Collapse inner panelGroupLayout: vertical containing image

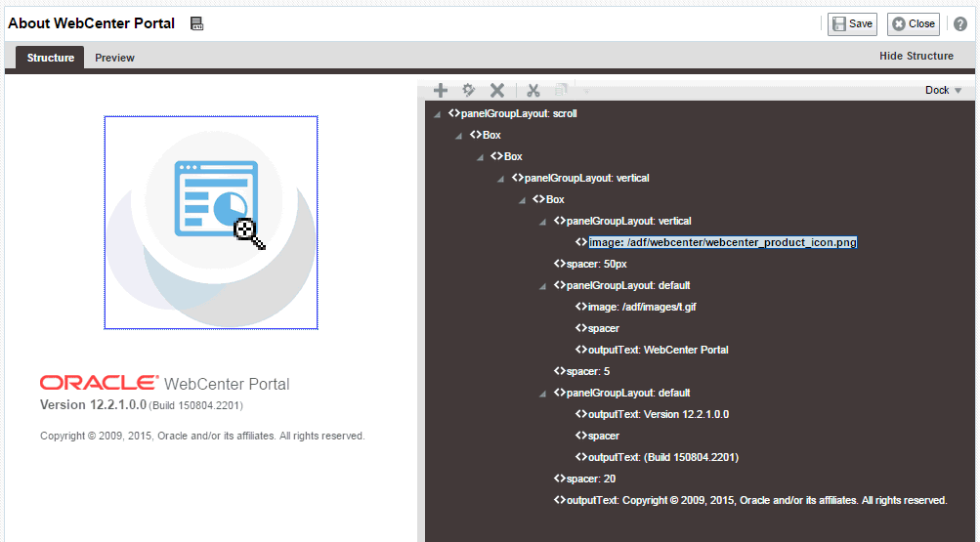pos(542,222)
